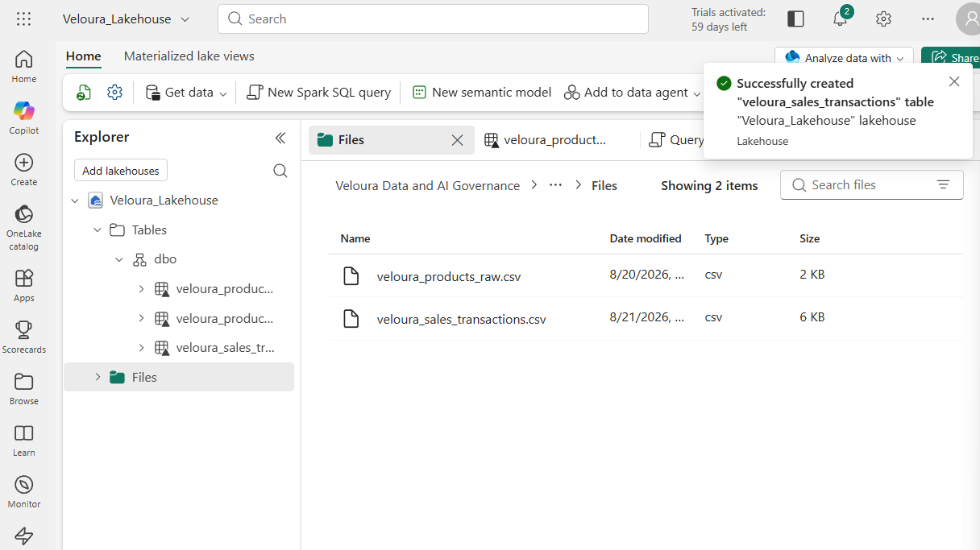Open Learn in the left sidebar
The height and width of the screenshot is (550, 980).
24,440
